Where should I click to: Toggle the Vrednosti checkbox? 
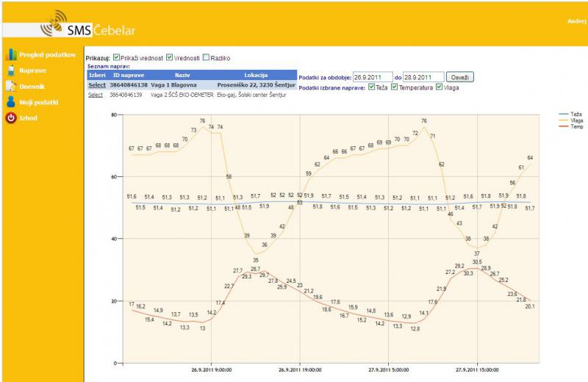[170, 57]
